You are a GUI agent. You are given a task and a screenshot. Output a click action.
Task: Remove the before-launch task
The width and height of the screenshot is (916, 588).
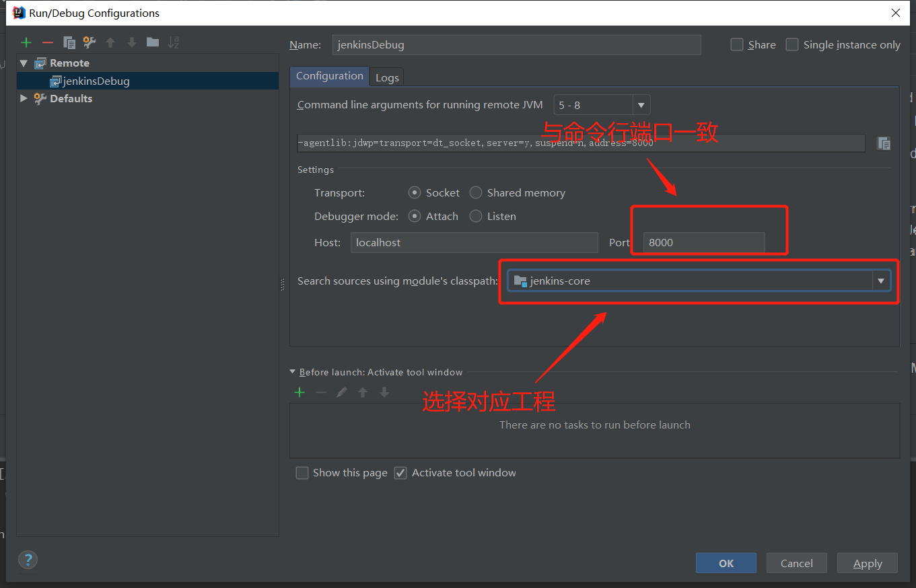point(321,392)
